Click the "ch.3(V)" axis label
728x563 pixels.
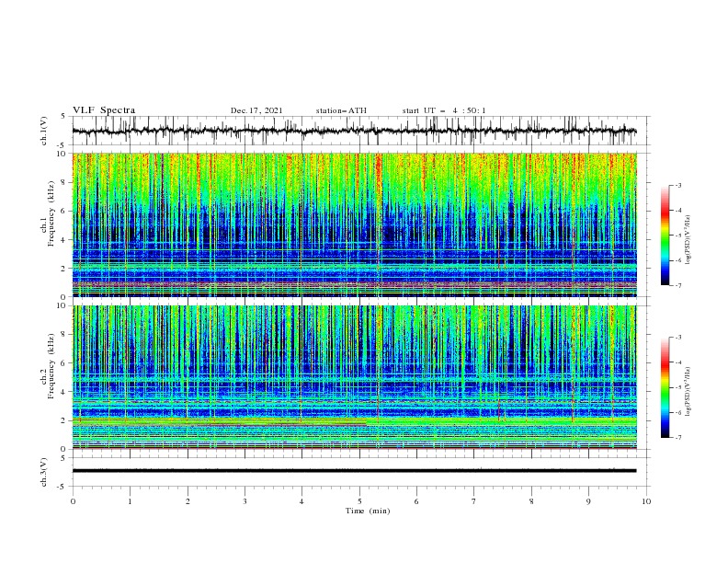coord(44,472)
